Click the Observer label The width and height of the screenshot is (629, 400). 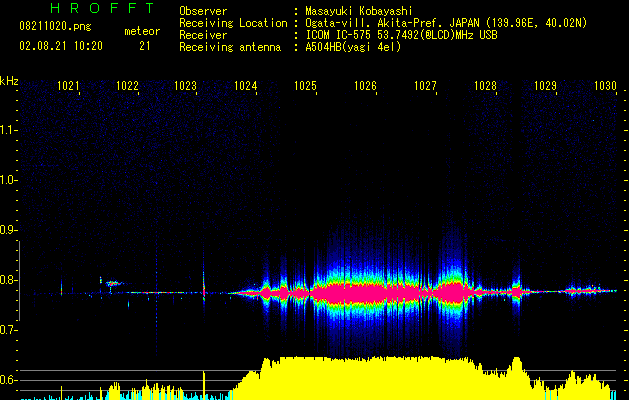coord(203,11)
